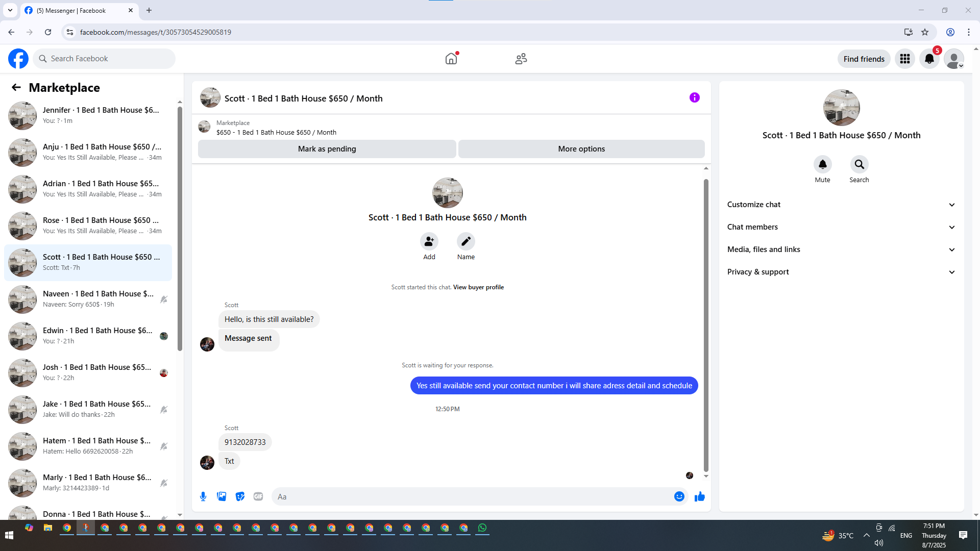
Task: Expand Chat members section
Action: click(x=841, y=227)
